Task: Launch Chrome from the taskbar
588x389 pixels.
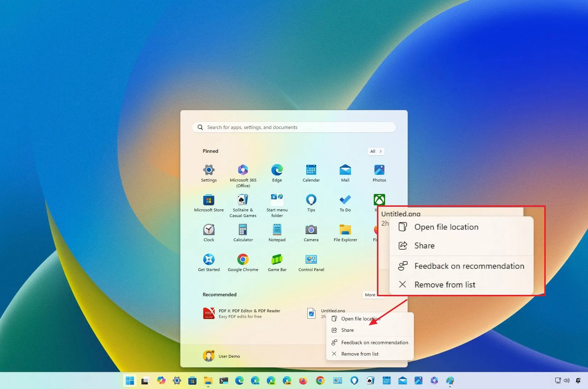Action: coord(320,381)
